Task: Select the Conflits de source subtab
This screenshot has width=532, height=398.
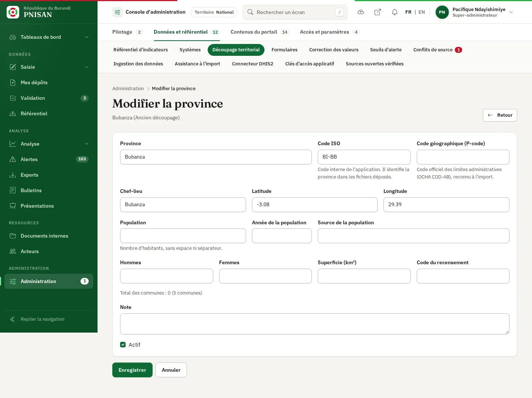Action: click(x=437, y=50)
